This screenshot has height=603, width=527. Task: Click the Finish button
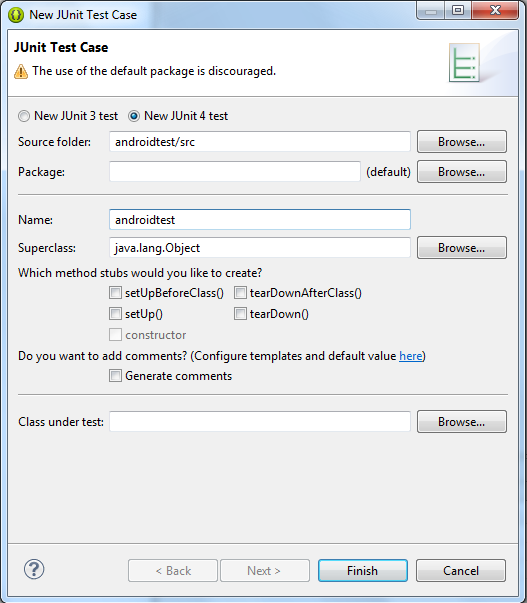coord(362,570)
